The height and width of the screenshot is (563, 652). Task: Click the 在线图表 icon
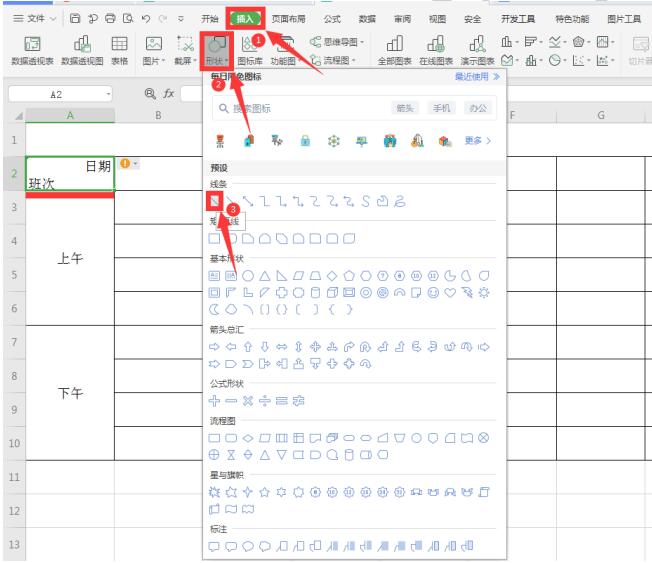(436, 50)
